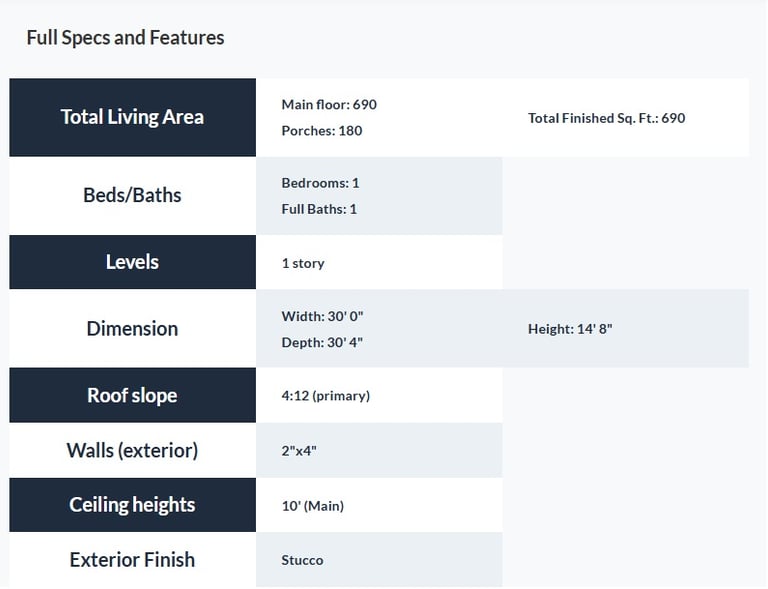Click Total Finished Sq. Ft.: 690
The width and height of the screenshot is (768, 589).
click(x=606, y=118)
